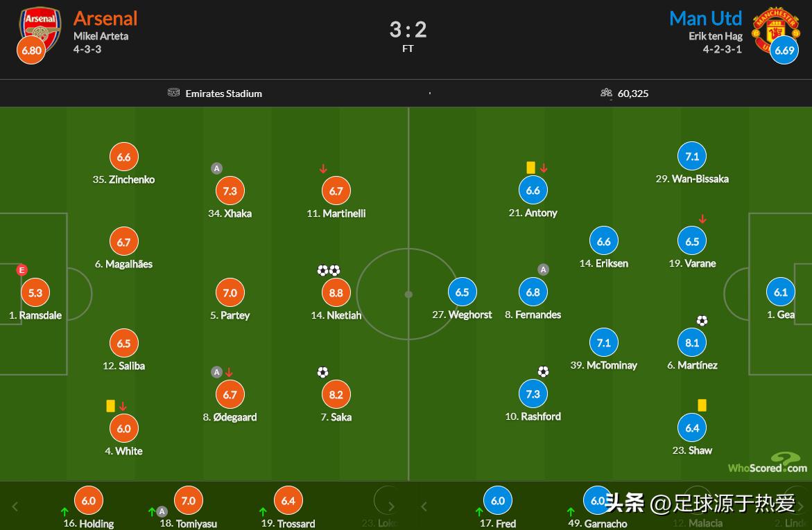
Task: Click the Emirates Stadium icon
Action: [x=173, y=93]
